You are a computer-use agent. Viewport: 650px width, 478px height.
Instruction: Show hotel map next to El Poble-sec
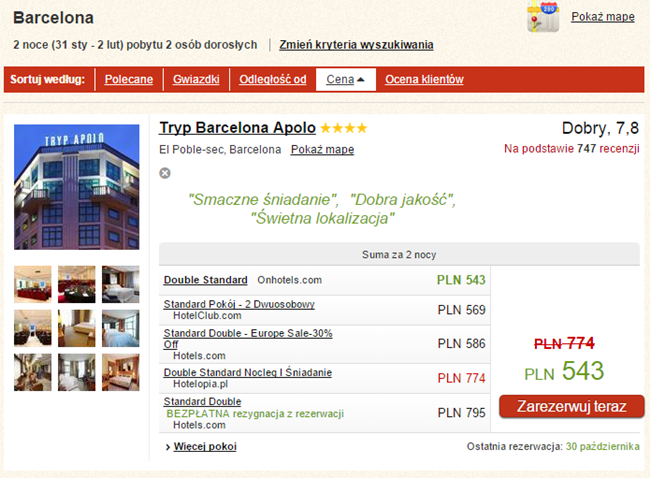click(323, 149)
